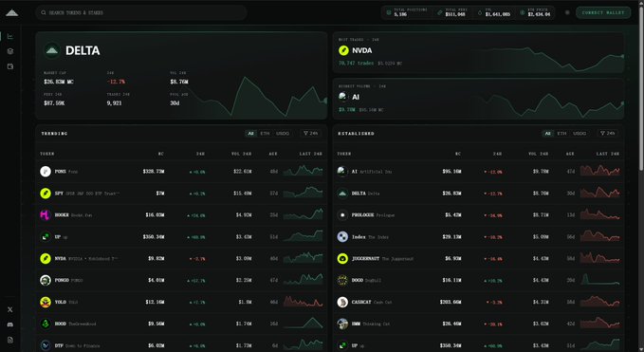Open the 24h timeframe dropdown in Trending

click(311, 134)
